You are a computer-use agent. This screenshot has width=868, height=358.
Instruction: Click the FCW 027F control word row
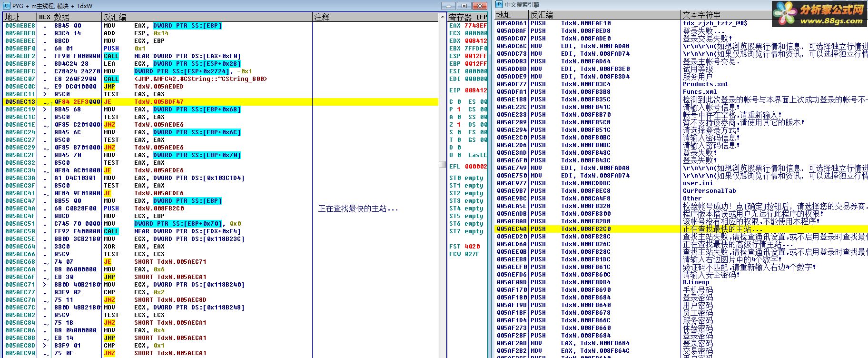pos(464,254)
